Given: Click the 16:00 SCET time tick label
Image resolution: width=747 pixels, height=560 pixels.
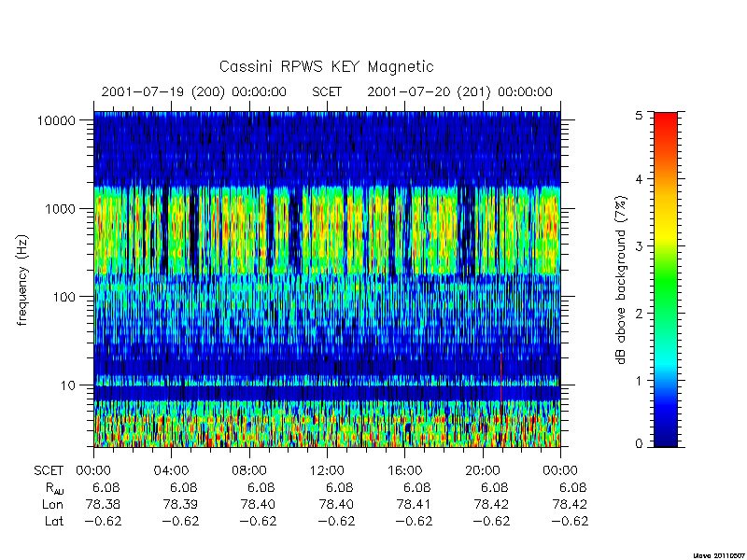Looking at the screenshot, I should tap(405, 470).
